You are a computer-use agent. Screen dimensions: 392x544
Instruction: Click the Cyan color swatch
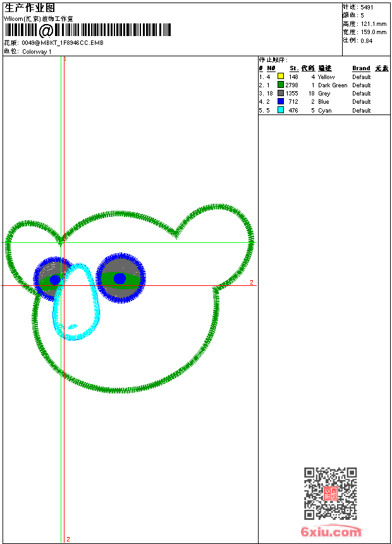281,110
